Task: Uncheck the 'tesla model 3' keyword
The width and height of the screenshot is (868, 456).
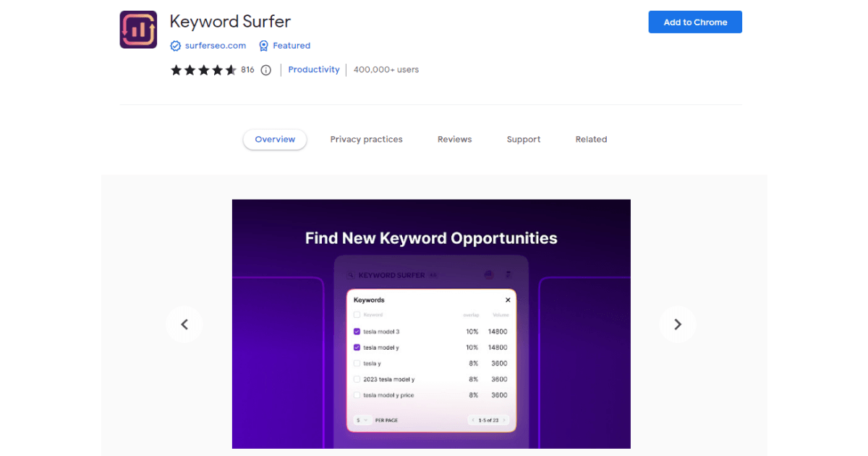Action: (357, 332)
